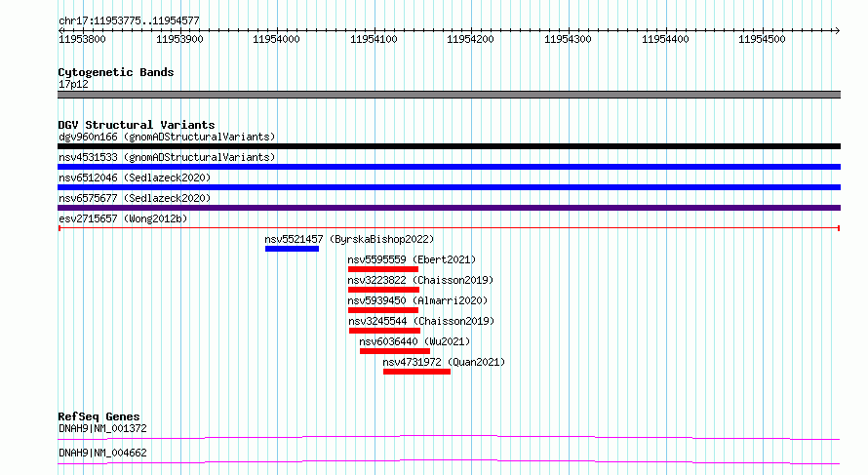
Task: Click the RefSeq Genes track title
Action: pyautogui.click(x=99, y=416)
